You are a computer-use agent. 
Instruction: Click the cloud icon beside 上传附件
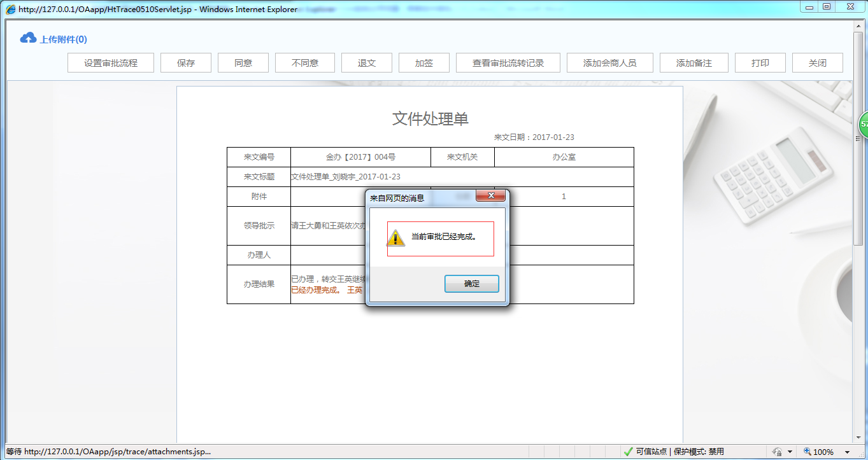28,38
